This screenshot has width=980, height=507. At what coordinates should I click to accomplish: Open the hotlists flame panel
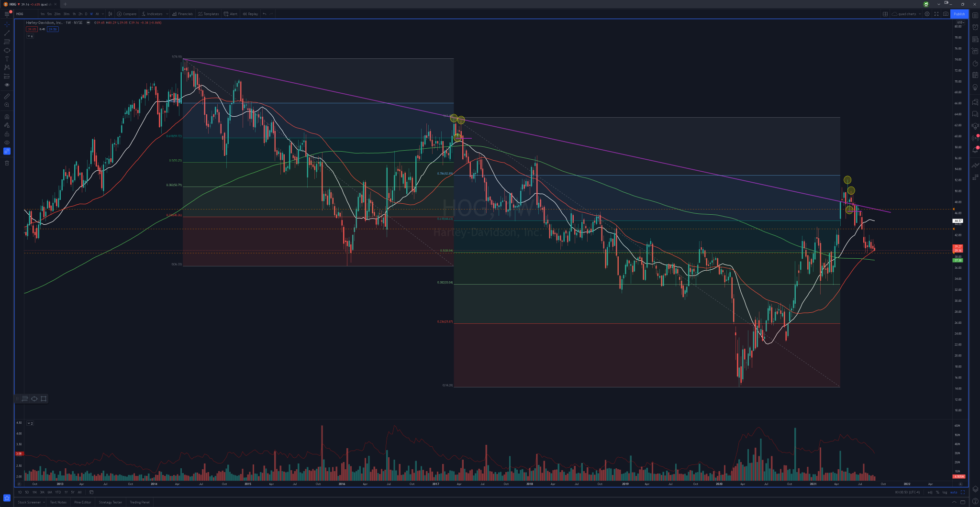coord(975,63)
